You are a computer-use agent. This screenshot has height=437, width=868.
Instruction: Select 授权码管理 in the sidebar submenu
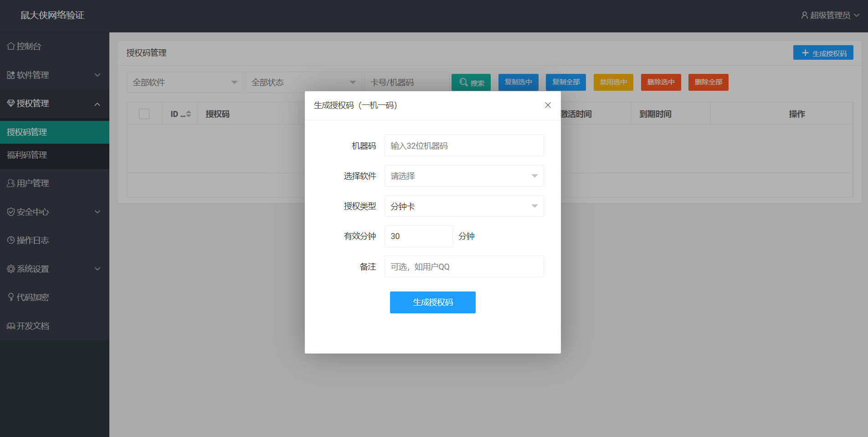click(27, 132)
